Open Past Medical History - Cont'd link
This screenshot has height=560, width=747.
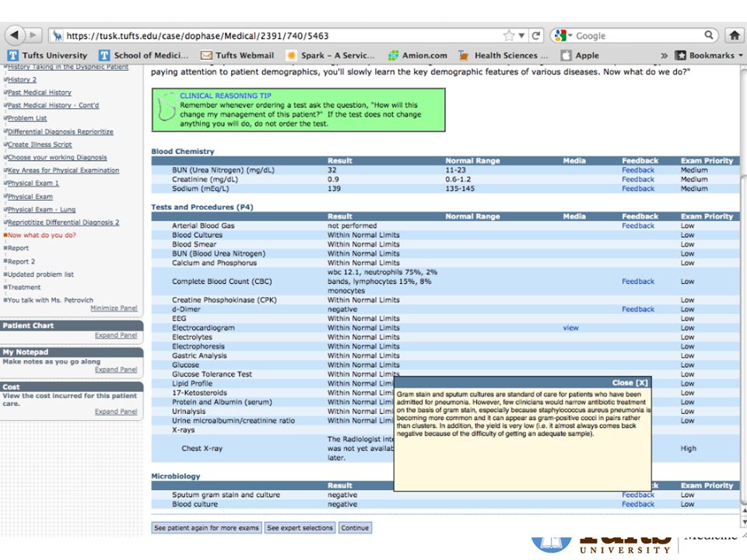54,105
